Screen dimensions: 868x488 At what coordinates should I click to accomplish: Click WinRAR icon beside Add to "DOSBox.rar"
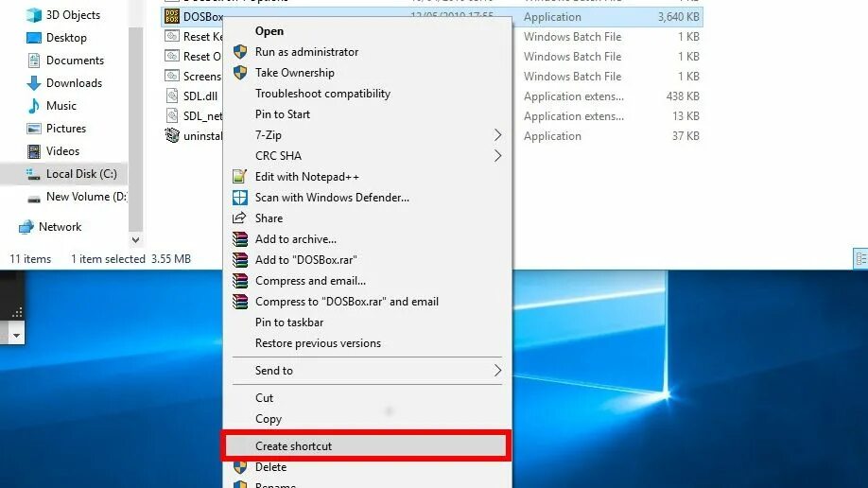point(240,260)
